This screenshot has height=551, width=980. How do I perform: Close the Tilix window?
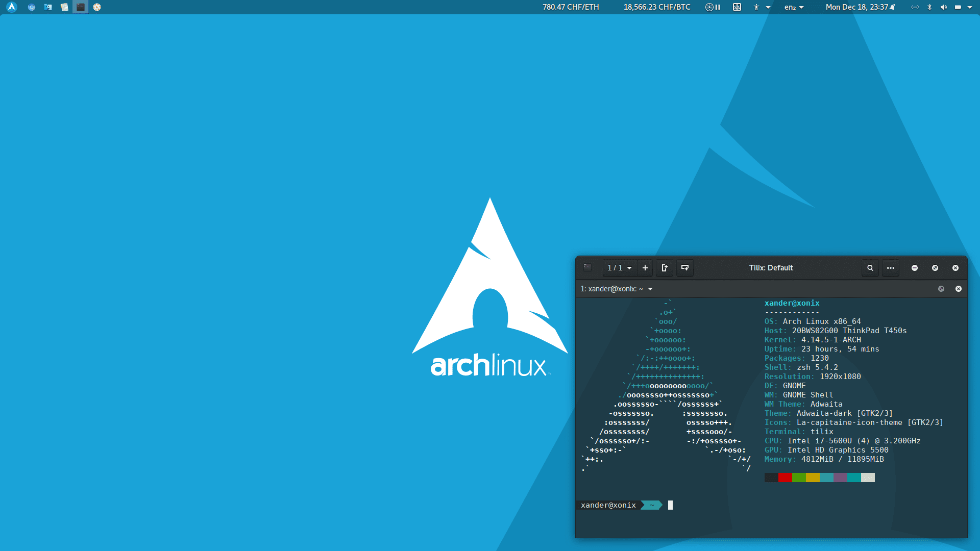tap(955, 268)
